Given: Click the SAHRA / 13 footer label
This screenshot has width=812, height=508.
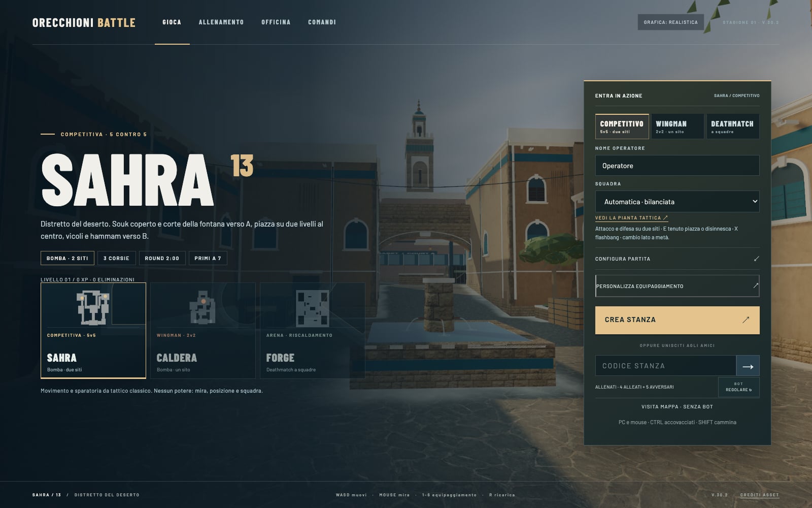Looking at the screenshot, I should click(x=47, y=495).
